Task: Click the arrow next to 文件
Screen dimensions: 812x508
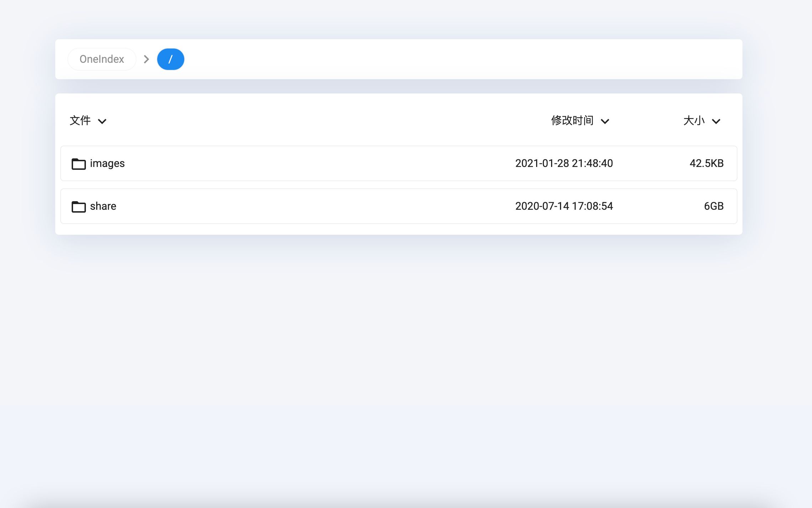Action: coord(102,121)
